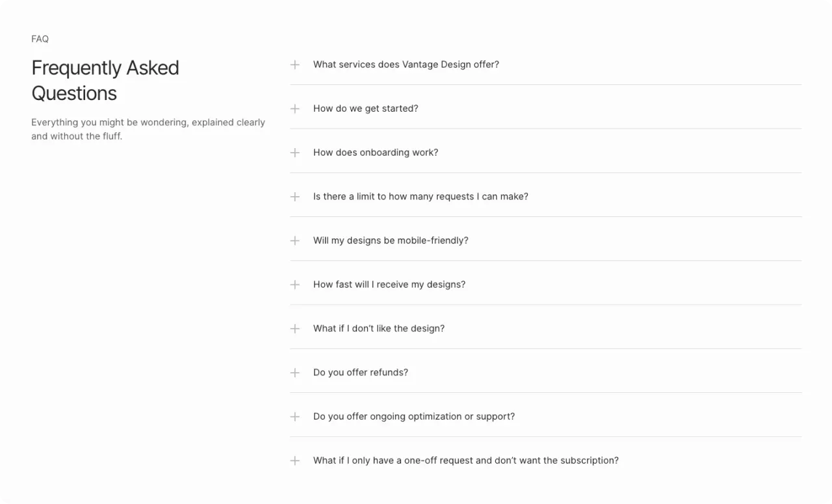This screenshot has height=504, width=832.
Task: Show the answer to 'Will my designs be mobile-friendly?'
Action: coord(546,241)
